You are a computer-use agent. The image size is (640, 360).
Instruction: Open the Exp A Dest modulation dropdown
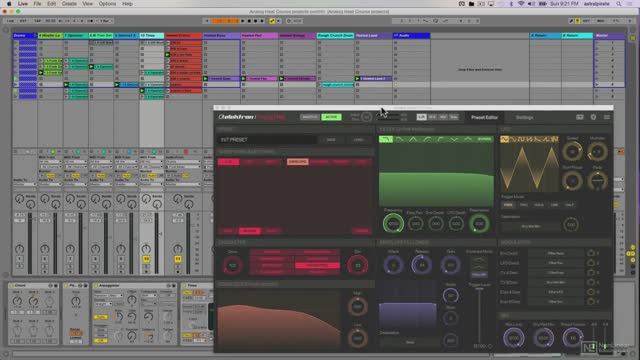click(x=556, y=292)
